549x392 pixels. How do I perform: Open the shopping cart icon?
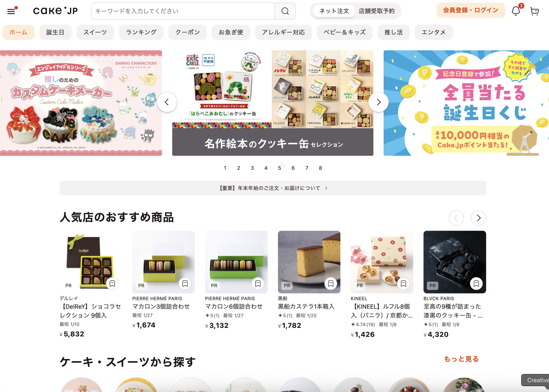[x=534, y=11]
